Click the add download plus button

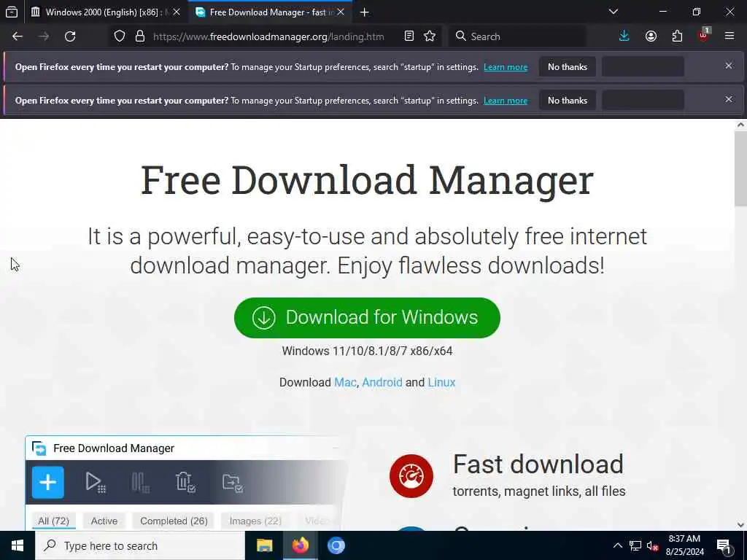[47, 483]
